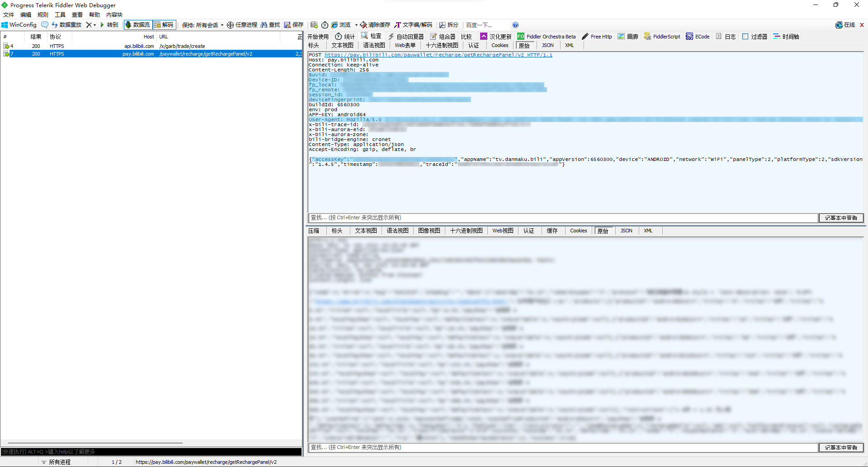Select response ImageView (图像视图) tab
Screen dimensions: 868x467
pyautogui.click(x=429, y=231)
